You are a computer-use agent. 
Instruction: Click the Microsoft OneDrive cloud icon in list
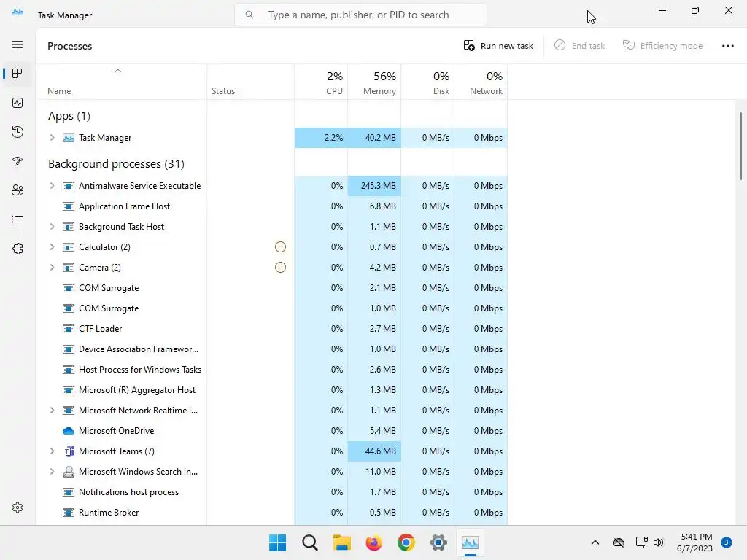69,431
